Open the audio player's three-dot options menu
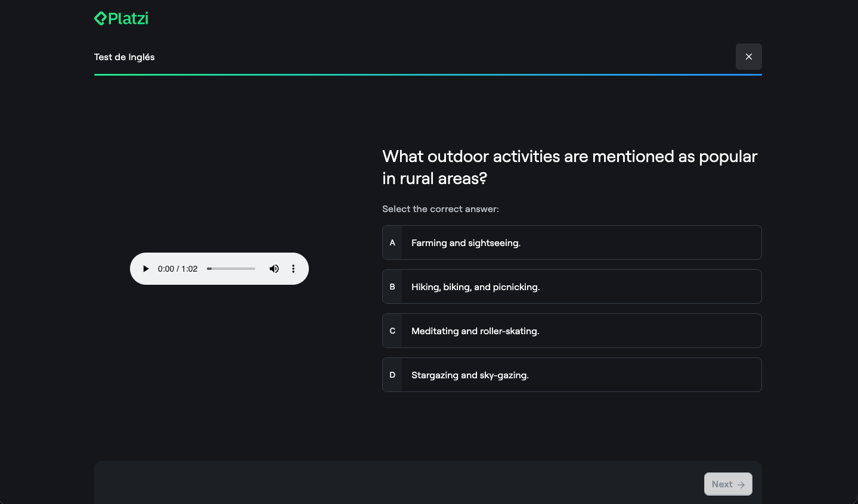858x504 pixels. (x=293, y=269)
